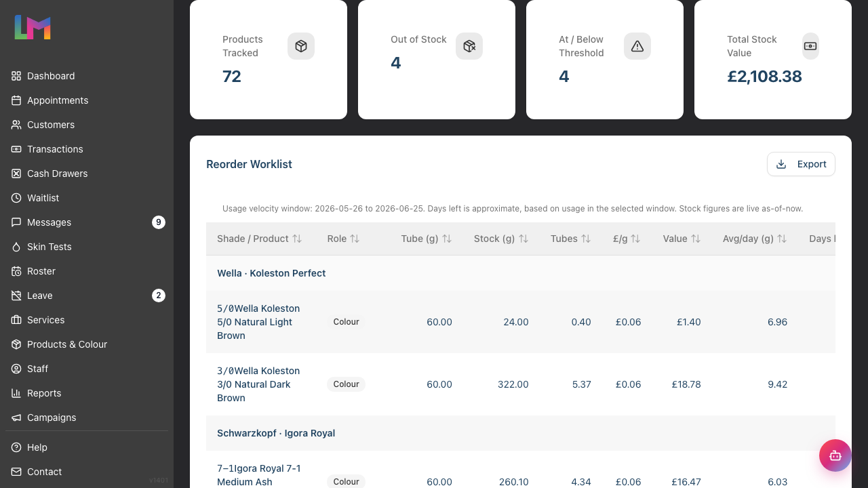Click the Colour tag in 3/0 row
Image resolution: width=868 pixels, height=488 pixels.
pos(346,384)
